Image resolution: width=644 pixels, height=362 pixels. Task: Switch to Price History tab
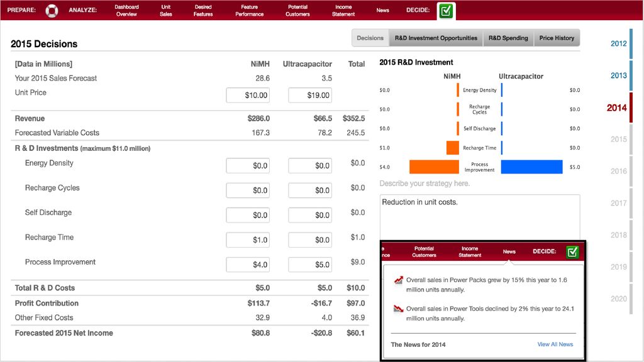pos(557,38)
